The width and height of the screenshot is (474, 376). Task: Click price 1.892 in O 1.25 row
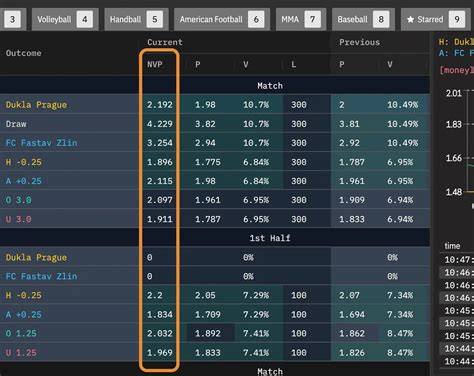(208, 333)
